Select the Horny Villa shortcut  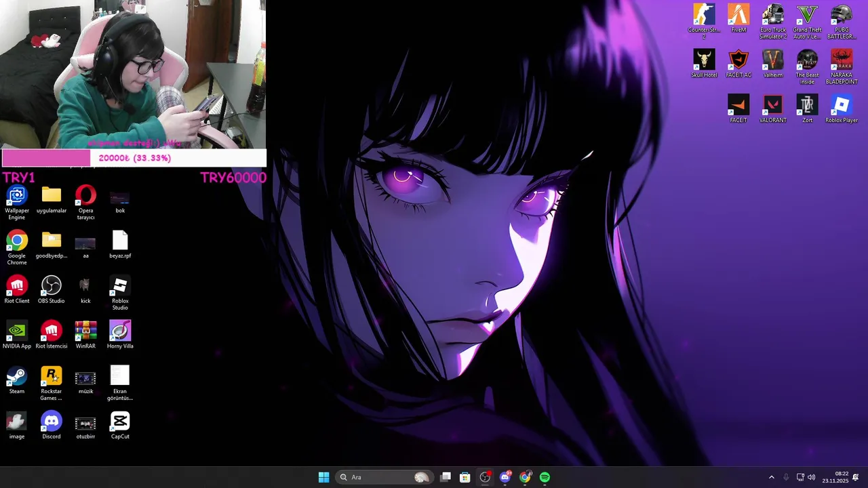point(120,335)
